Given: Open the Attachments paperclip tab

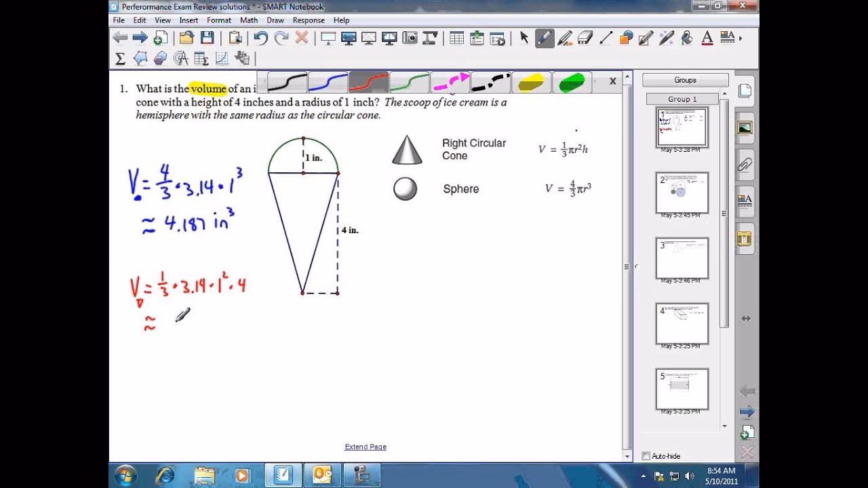Looking at the screenshot, I should pos(745,165).
